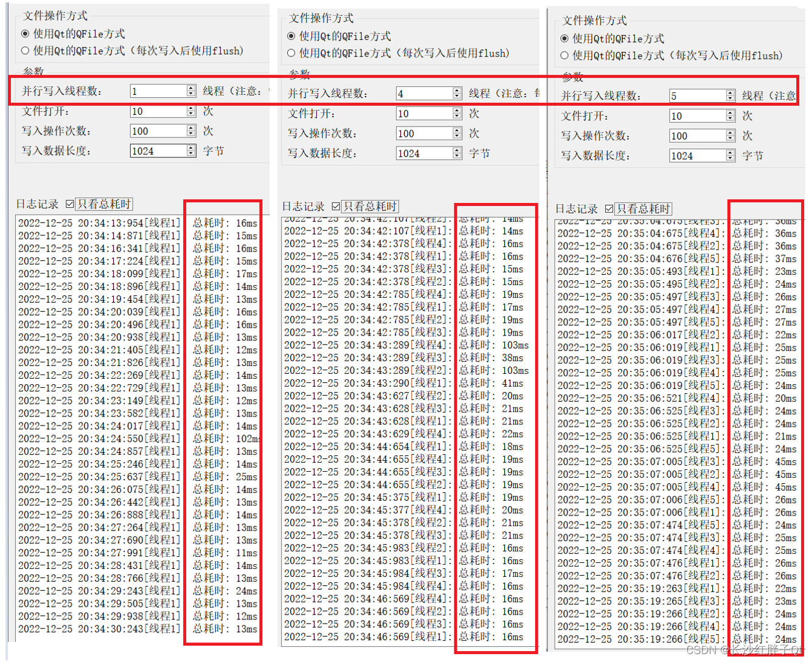Select log row 20:35:06:521[线程4] 20ms
Viewport: 812px width, 662px height.
click(x=677, y=399)
